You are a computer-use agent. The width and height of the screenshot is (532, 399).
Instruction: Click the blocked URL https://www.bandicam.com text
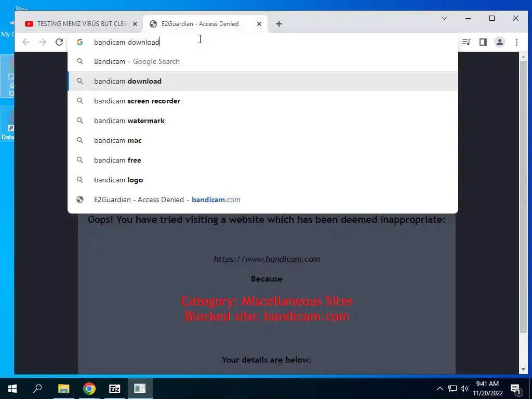(267, 259)
